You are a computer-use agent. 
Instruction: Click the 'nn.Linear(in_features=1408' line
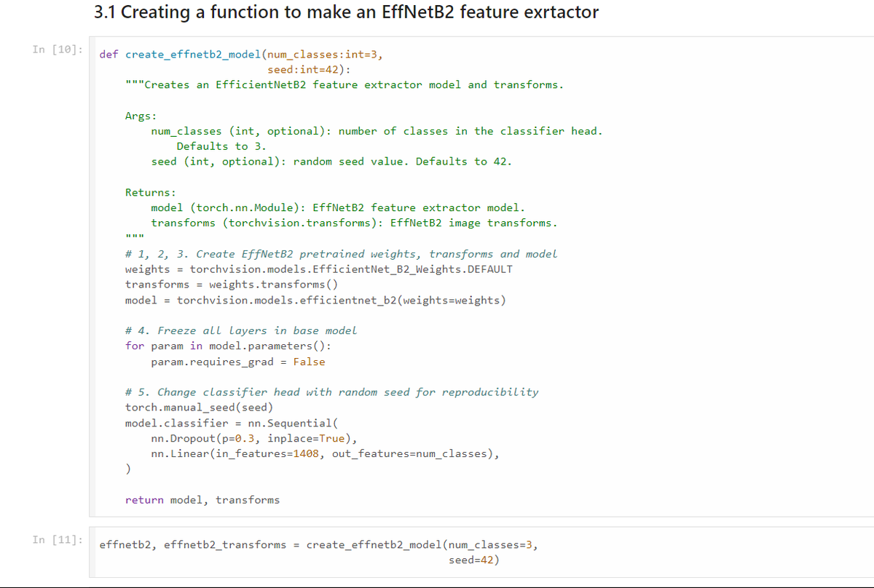326,453
